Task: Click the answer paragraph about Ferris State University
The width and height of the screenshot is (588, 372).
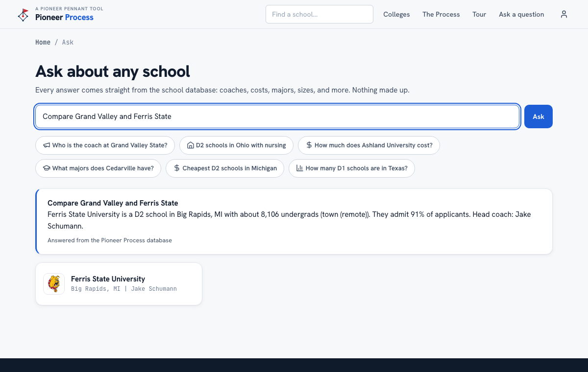Action: 289,220
